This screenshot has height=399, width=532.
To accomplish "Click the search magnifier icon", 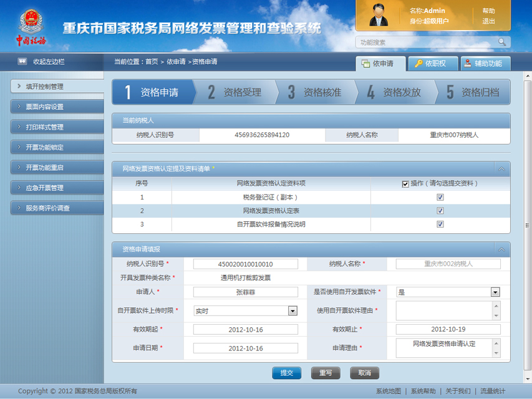I will [502, 42].
